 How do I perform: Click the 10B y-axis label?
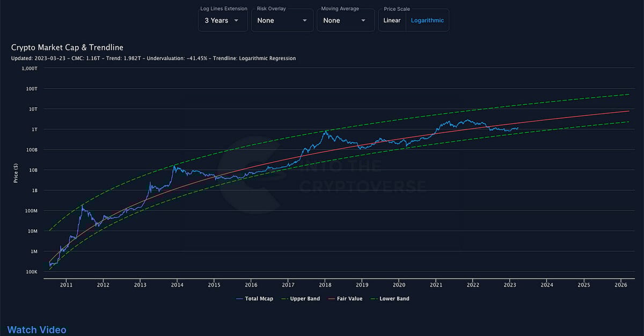[33, 170]
